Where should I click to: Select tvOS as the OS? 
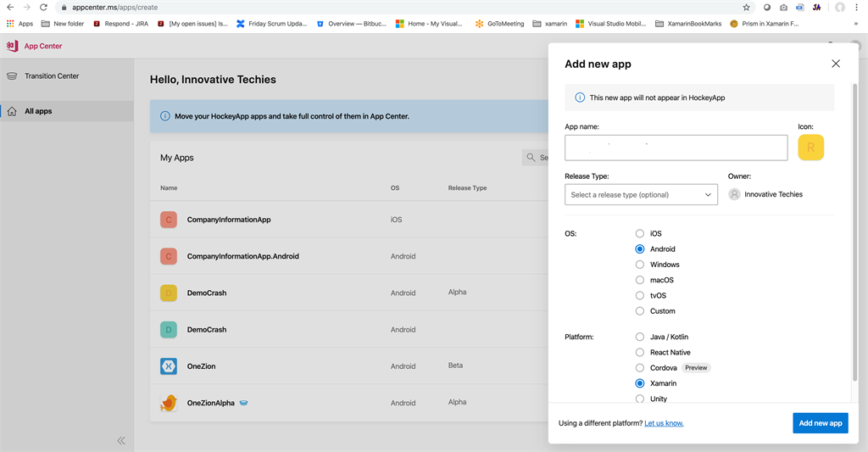639,296
